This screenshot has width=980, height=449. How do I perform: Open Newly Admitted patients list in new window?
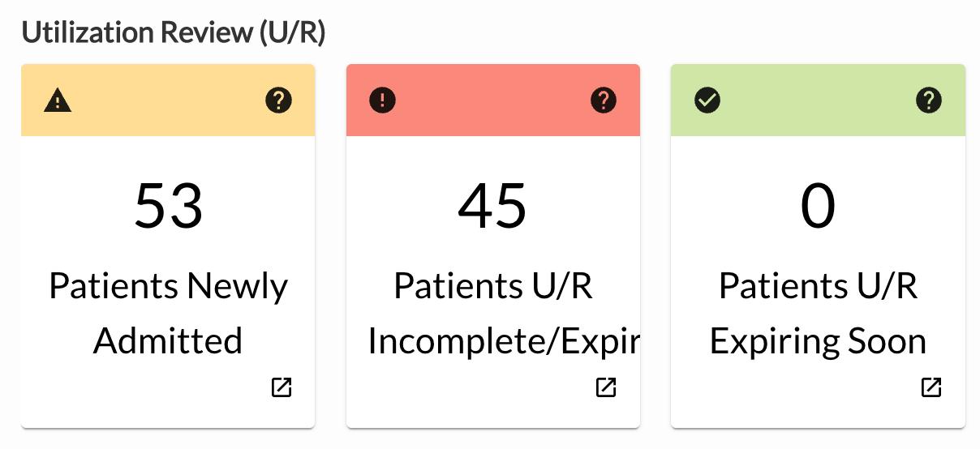(x=281, y=387)
